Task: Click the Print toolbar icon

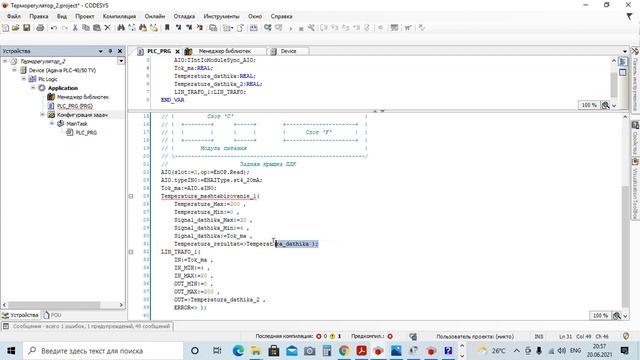Action: tap(40, 28)
